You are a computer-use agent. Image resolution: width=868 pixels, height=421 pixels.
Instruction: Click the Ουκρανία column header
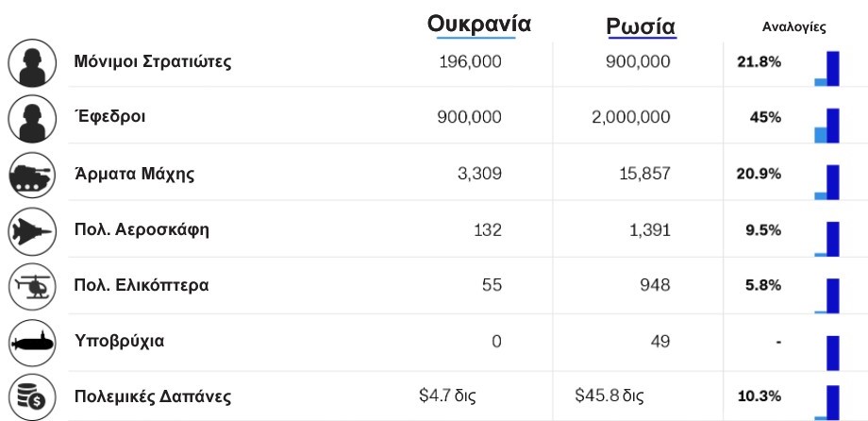pos(479,24)
